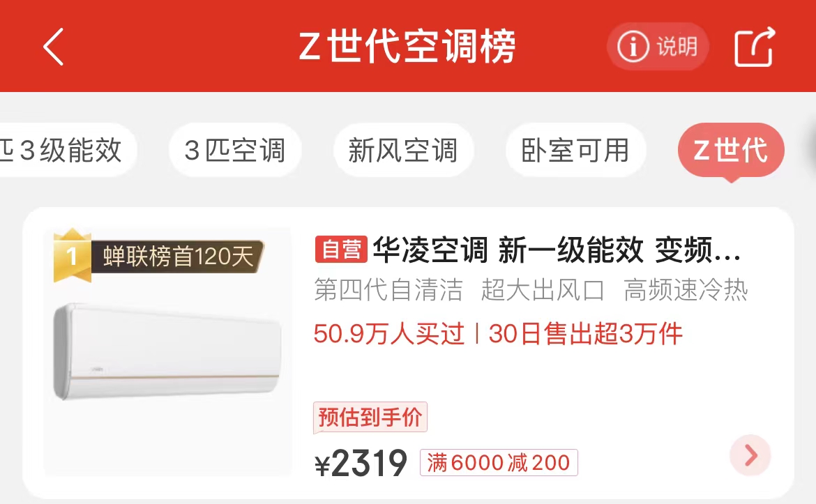Click the Z世代空调榜 page title
The height and width of the screenshot is (504, 816).
point(407,46)
